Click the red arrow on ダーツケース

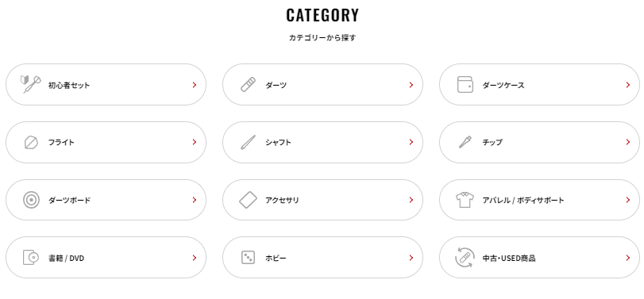(x=628, y=85)
